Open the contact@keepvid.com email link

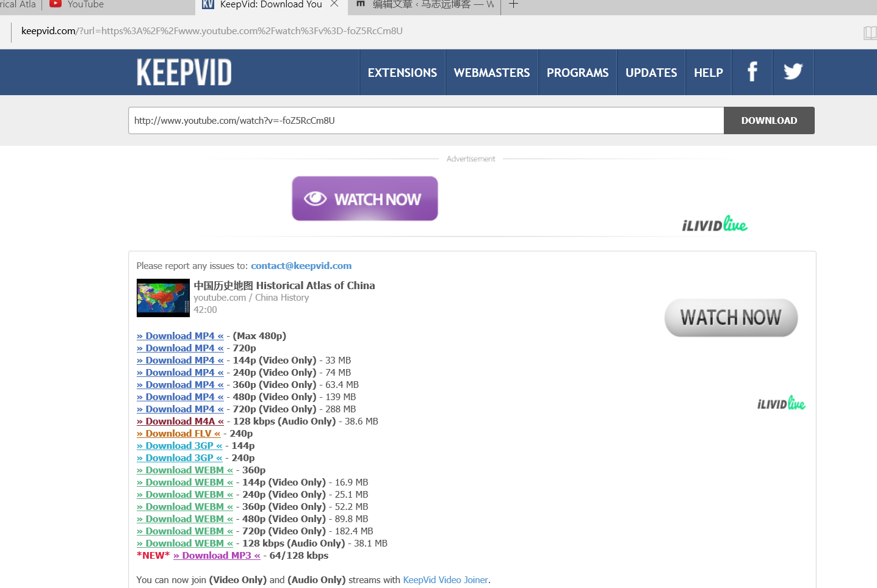coord(301,266)
